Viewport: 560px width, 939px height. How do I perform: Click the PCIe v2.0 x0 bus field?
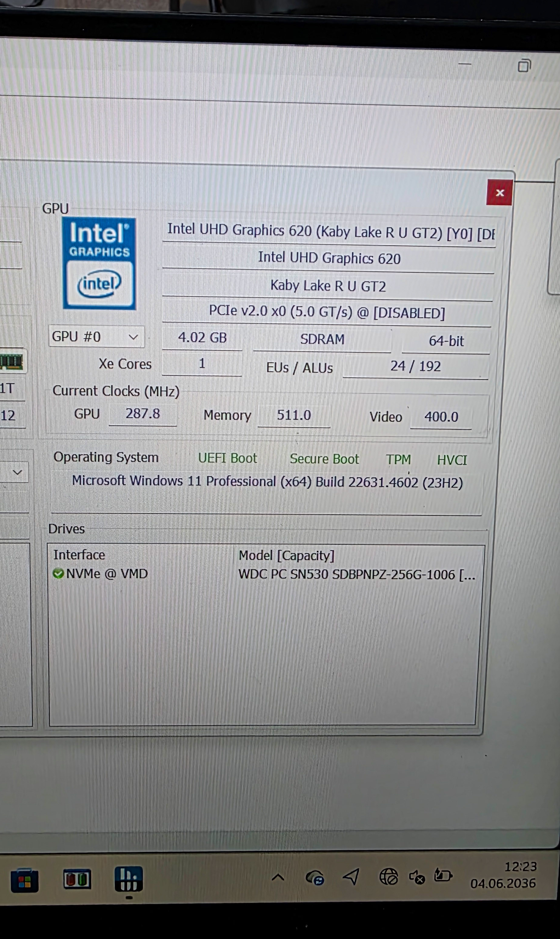[x=327, y=312]
